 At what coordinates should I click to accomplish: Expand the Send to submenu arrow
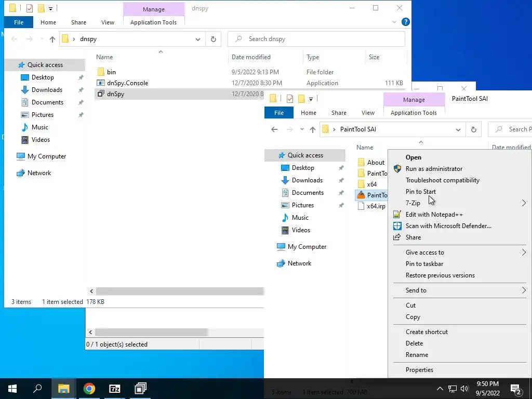point(524,290)
